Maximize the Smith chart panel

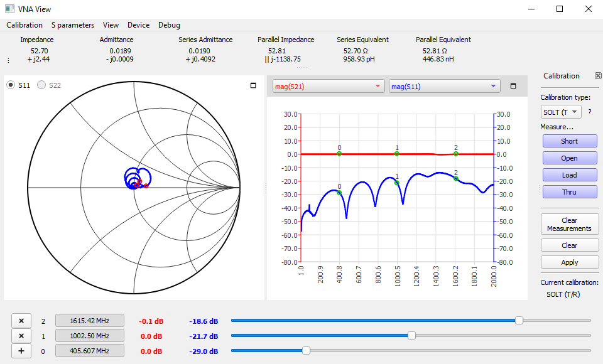253,85
